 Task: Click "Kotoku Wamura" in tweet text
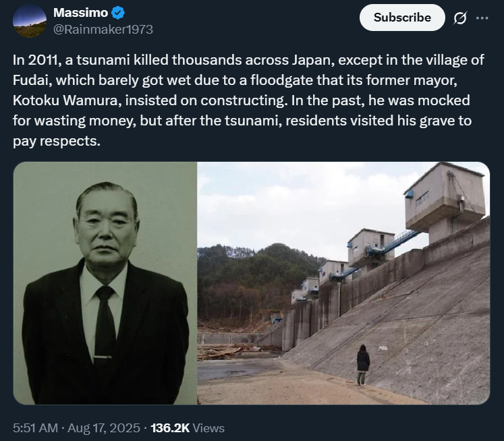point(65,100)
